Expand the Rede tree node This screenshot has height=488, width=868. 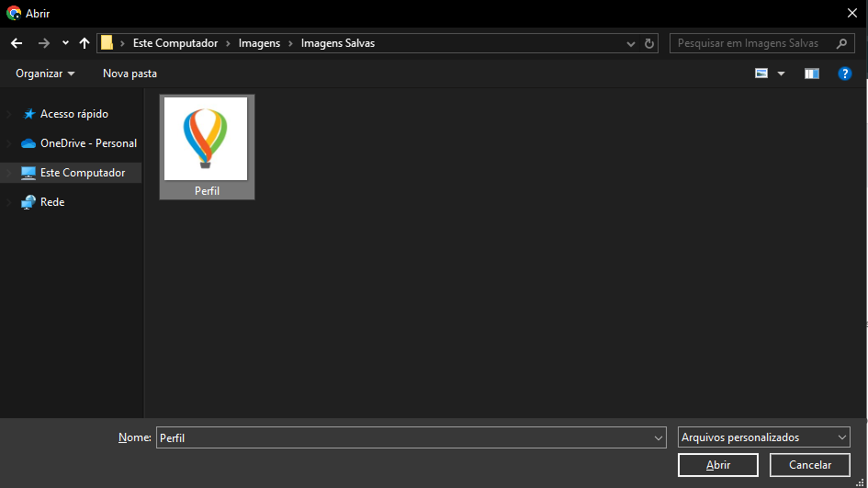coord(9,202)
